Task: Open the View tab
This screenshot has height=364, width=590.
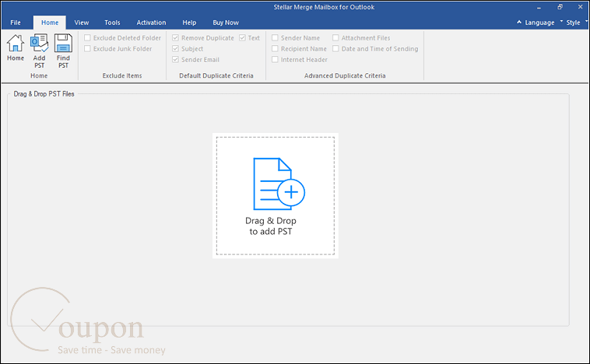Action: pyautogui.click(x=81, y=23)
